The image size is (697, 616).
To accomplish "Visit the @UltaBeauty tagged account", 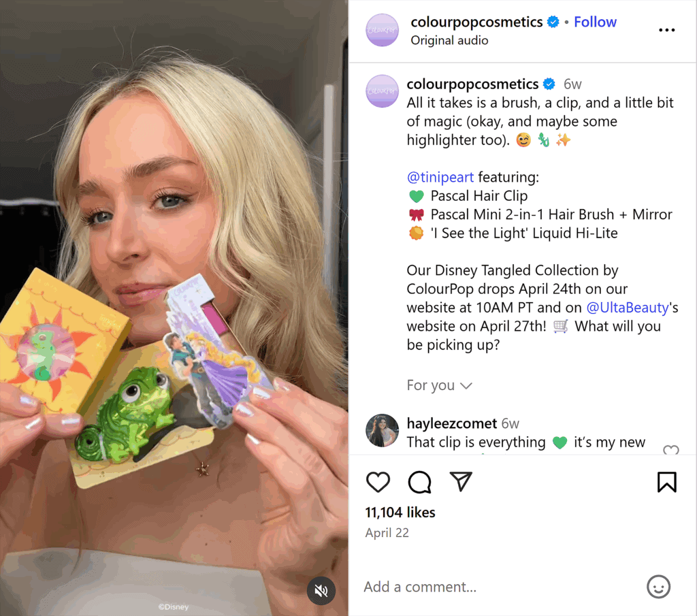I will [x=627, y=307].
